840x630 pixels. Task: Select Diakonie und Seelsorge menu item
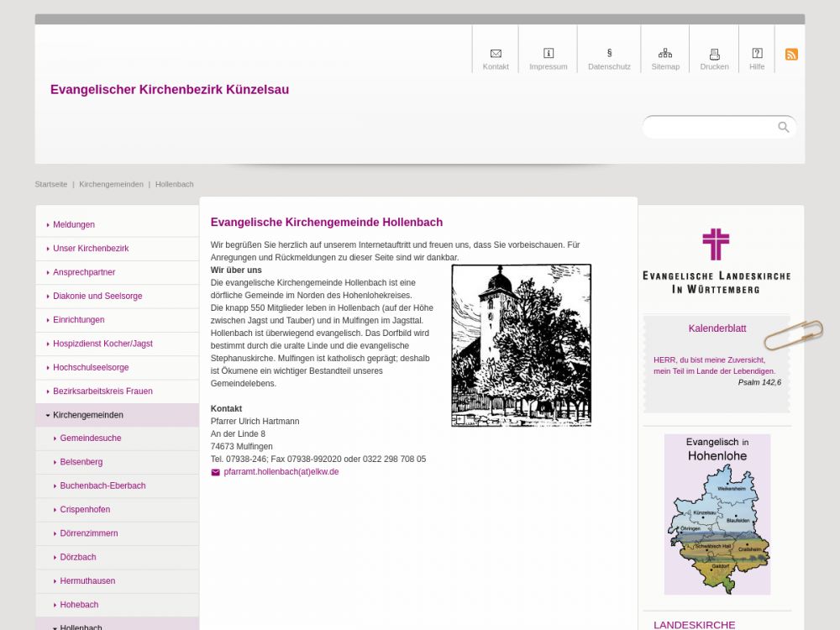(x=97, y=296)
